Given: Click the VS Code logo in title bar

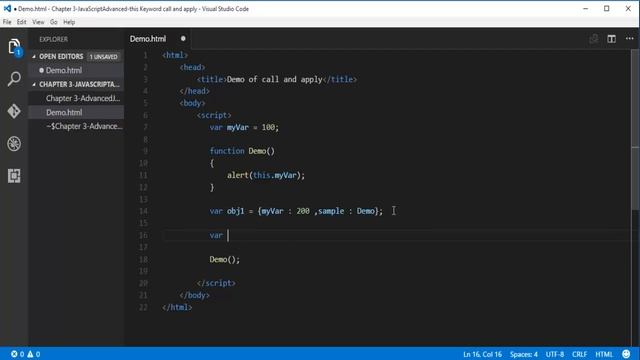Looking at the screenshot, I should [x=7, y=9].
